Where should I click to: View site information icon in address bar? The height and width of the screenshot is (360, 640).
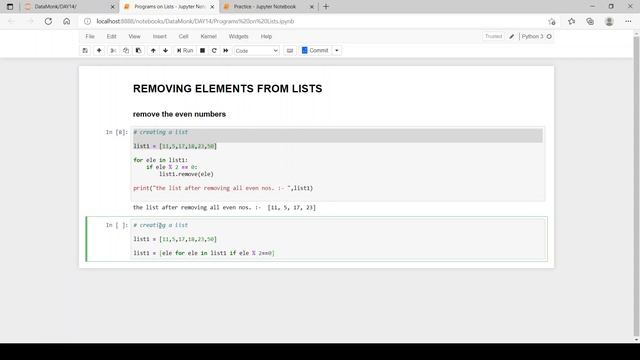point(87,21)
